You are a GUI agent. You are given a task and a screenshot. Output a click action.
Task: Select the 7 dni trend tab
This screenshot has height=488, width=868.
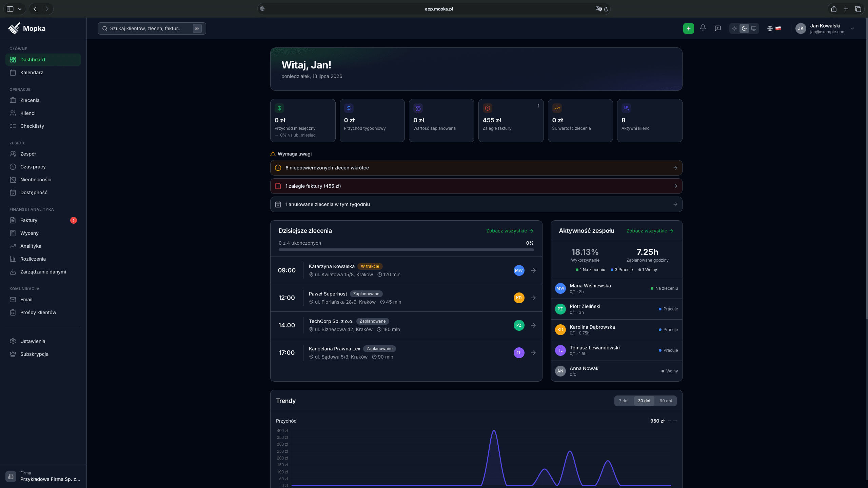[624, 401]
